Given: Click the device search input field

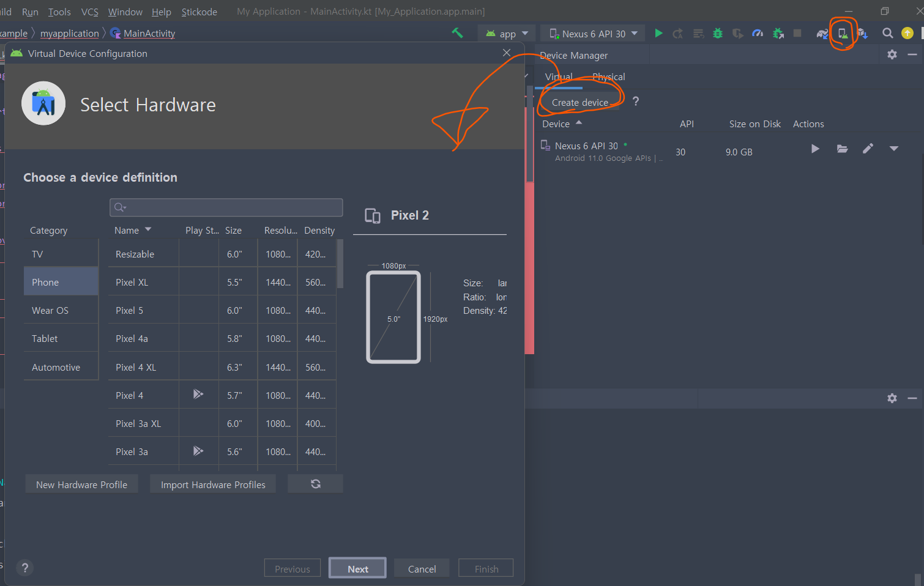Looking at the screenshot, I should tap(226, 207).
